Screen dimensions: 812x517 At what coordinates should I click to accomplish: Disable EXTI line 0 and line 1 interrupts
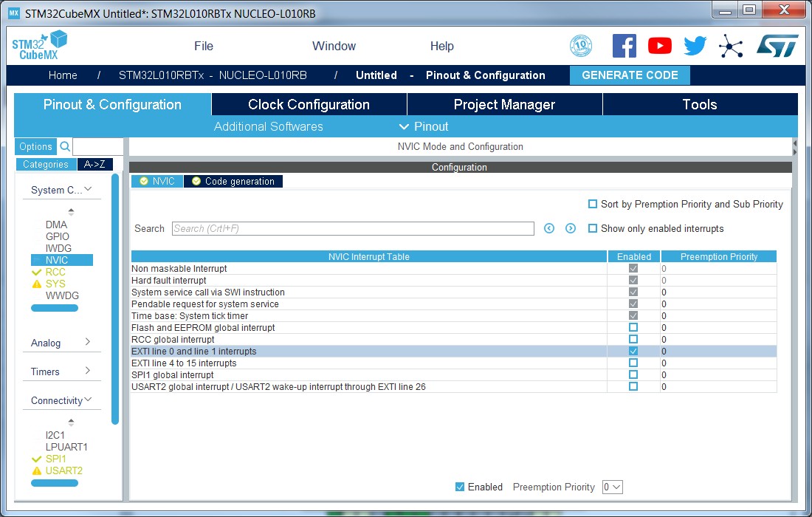click(633, 352)
